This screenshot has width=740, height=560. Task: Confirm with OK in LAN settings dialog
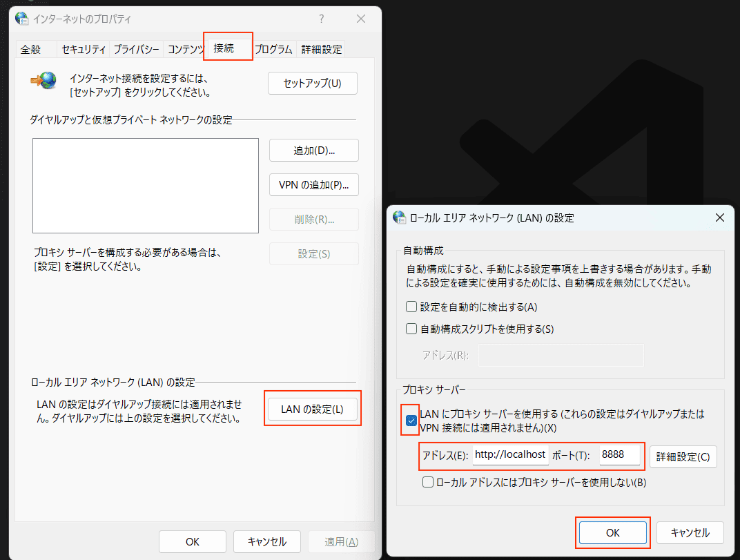click(x=612, y=532)
